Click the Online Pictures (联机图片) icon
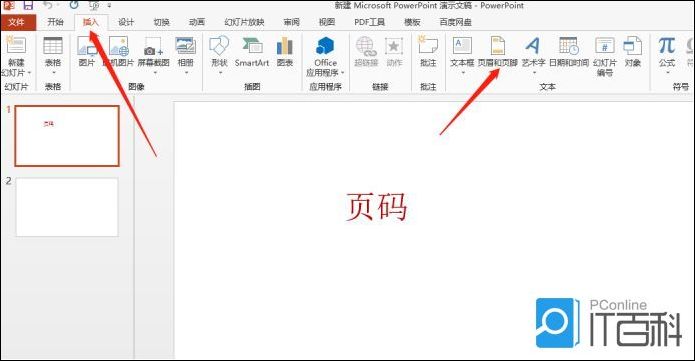Screen dimensions: 695x361 pos(118,45)
